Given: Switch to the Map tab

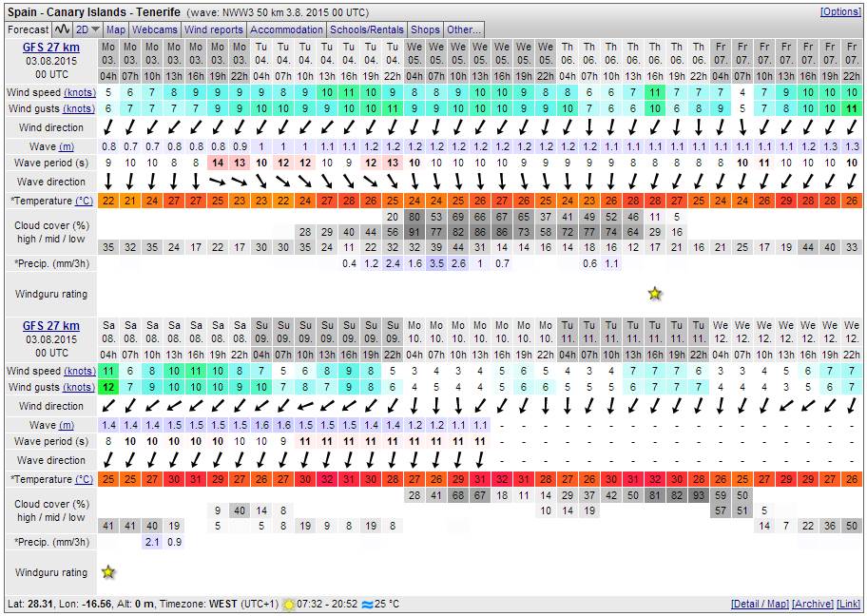Looking at the screenshot, I should [116, 29].
